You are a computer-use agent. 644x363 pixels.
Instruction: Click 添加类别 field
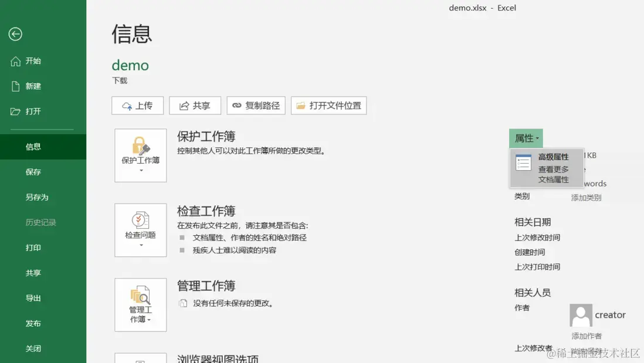586,198
